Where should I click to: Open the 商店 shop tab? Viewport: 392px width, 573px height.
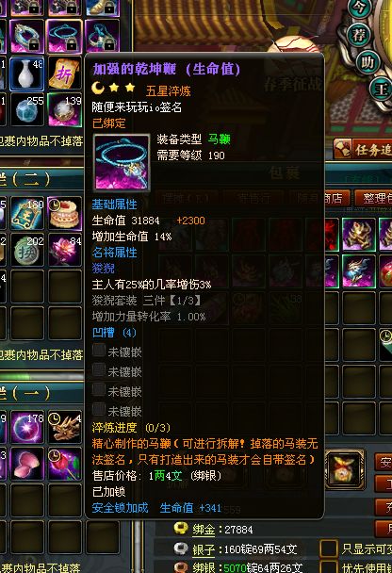[x=334, y=198]
